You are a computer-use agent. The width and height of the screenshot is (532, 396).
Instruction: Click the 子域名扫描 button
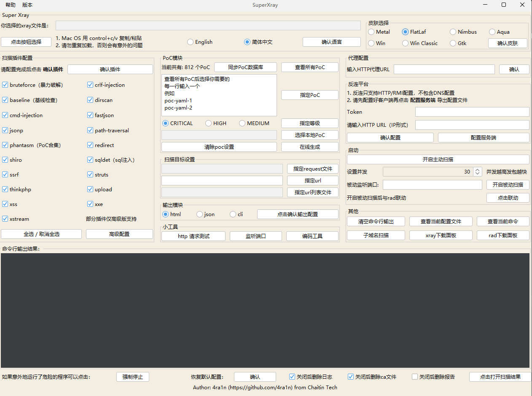tap(376, 235)
